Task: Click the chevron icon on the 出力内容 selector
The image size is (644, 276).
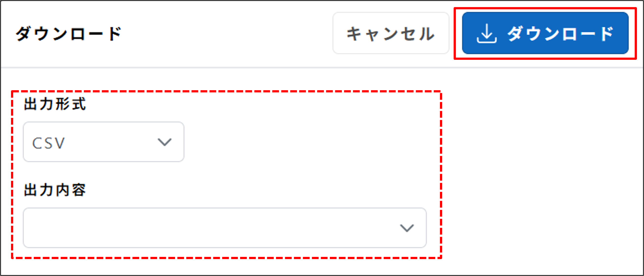Action: click(x=407, y=228)
